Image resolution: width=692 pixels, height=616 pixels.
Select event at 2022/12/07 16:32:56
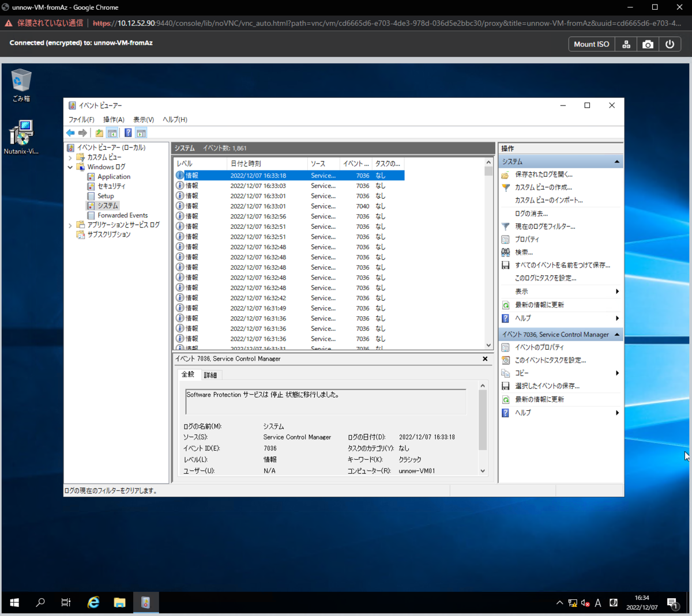point(289,217)
